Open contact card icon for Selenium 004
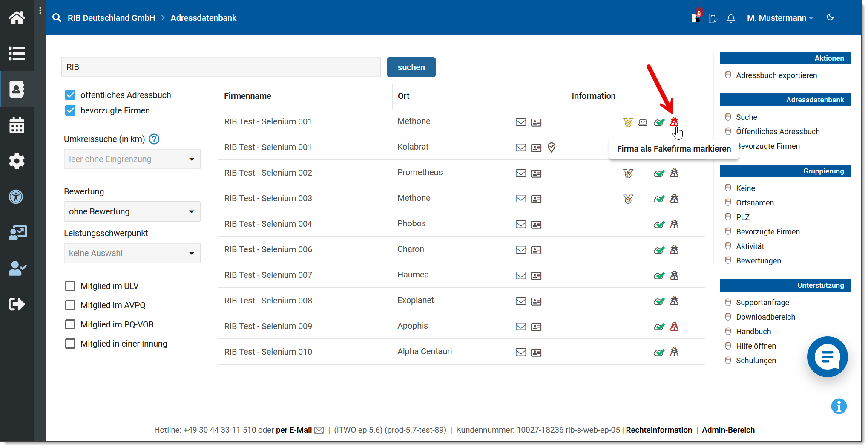The height and width of the screenshot is (448, 868). (536, 225)
